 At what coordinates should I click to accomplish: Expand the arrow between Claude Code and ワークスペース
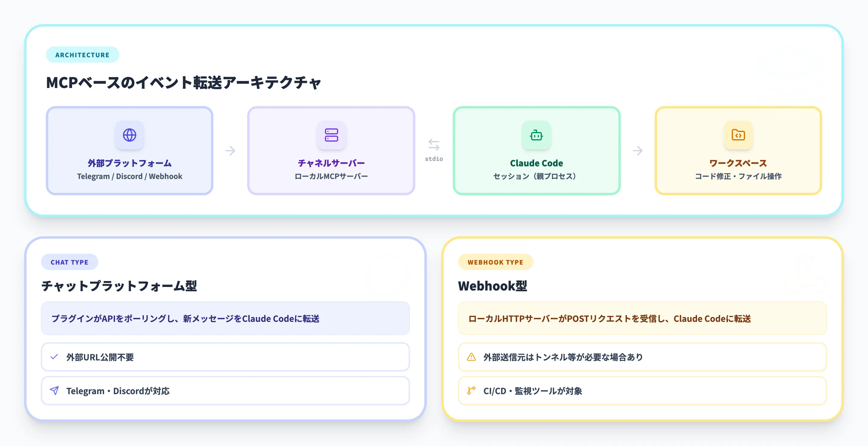pyautogui.click(x=638, y=151)
